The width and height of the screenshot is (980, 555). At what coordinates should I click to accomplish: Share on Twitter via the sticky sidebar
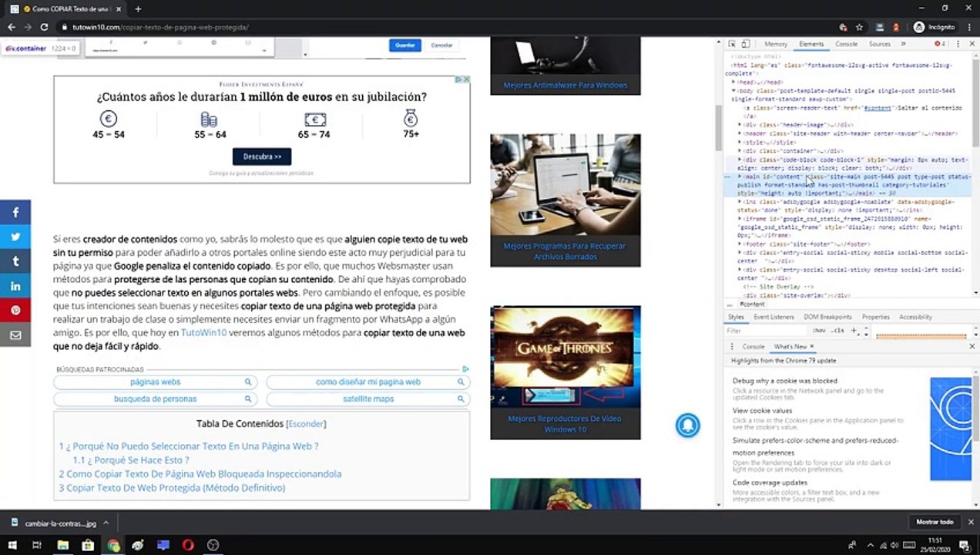click(x=15, y=237)
